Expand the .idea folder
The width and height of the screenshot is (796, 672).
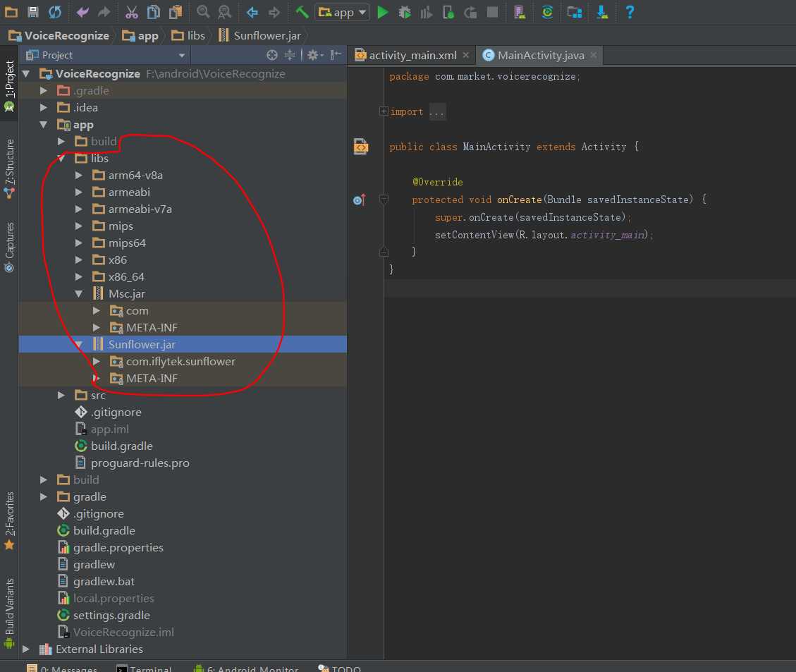(44, 108)
